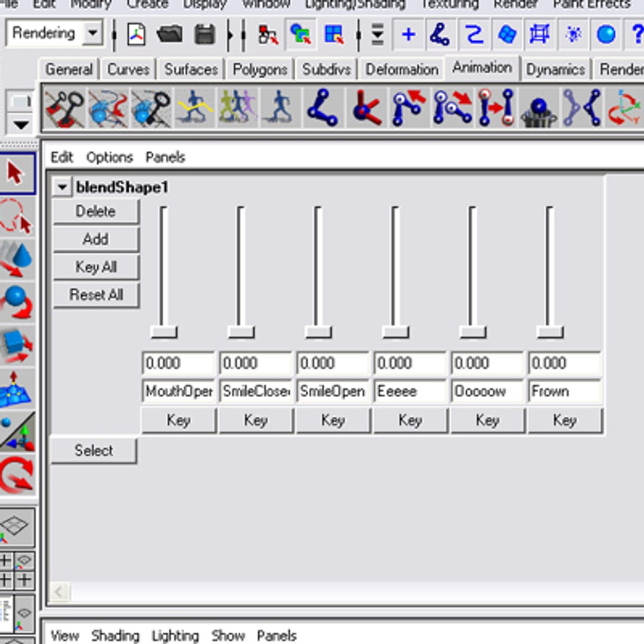Select by object type mode icon

(301, 35)
